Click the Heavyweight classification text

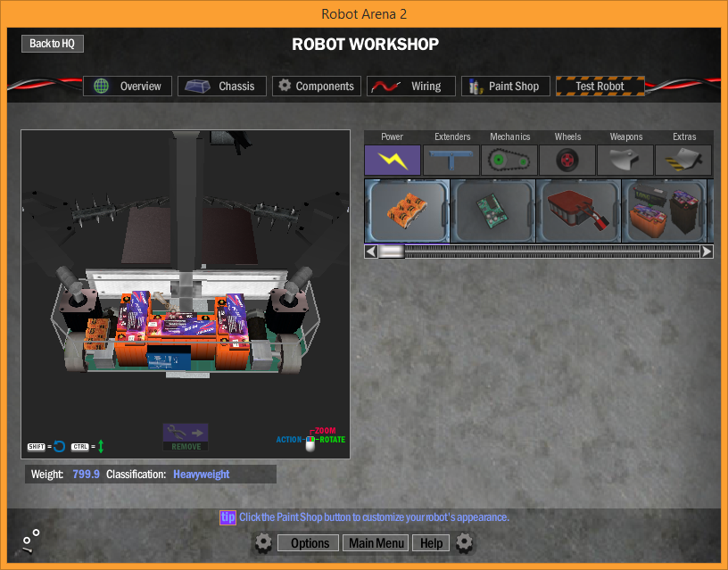click(201, 475)
